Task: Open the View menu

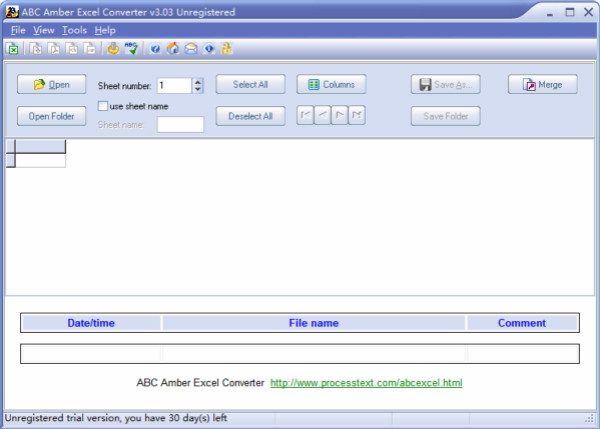Action: (x=43, y=30)
